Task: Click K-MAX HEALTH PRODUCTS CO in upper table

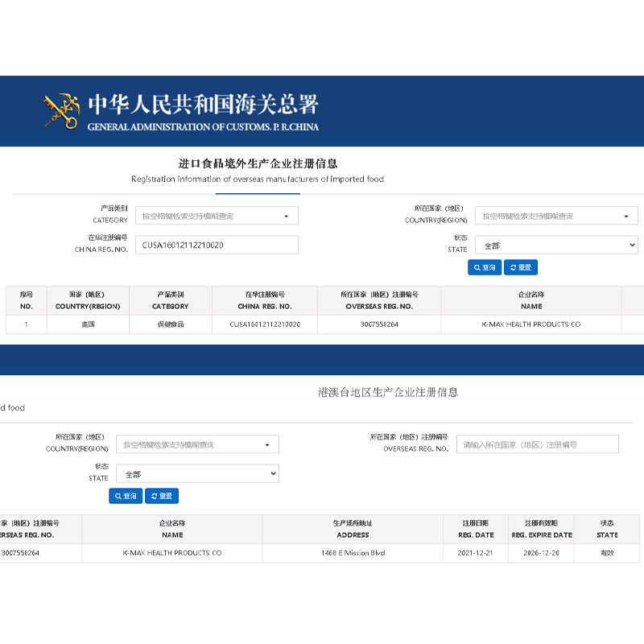Action: click(531, 324)
